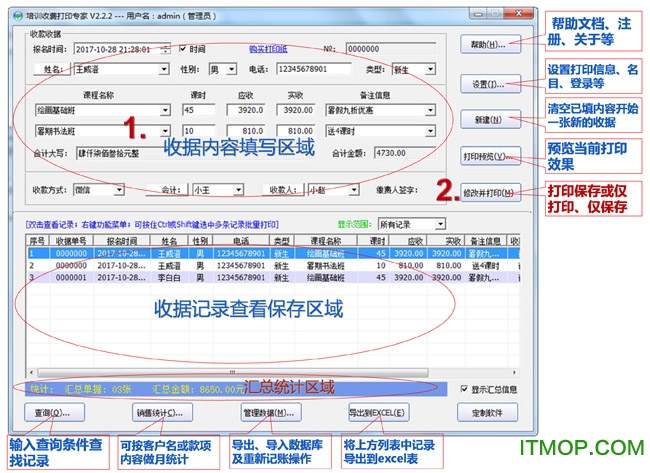Image resolution: width=650 pixels, height=473 pixels.
Task: Click the 管理数据(M) button
Action: point(271,412)
